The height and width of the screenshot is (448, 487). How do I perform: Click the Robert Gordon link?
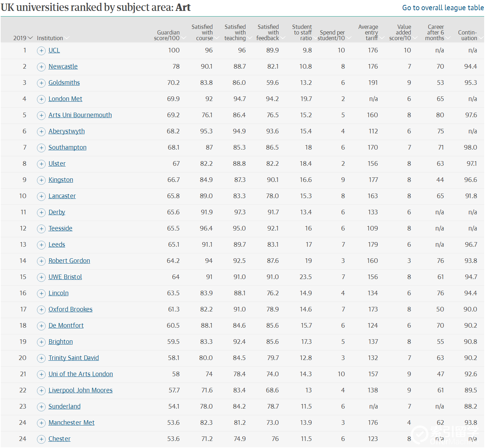(69, 261)
